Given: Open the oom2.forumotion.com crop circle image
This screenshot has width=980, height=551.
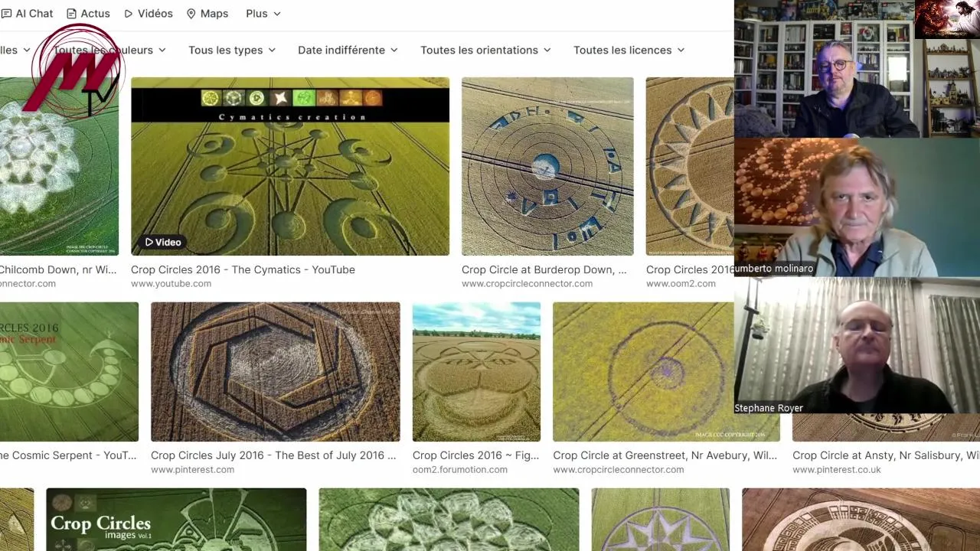Looking at the screenshot, I should (476, 372).
